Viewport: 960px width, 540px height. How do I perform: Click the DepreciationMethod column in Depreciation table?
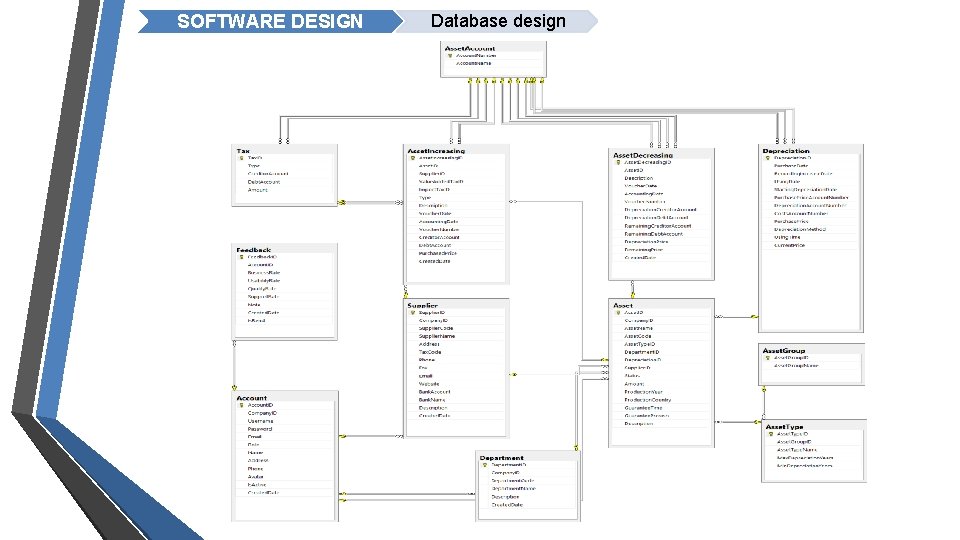(800, 230)
